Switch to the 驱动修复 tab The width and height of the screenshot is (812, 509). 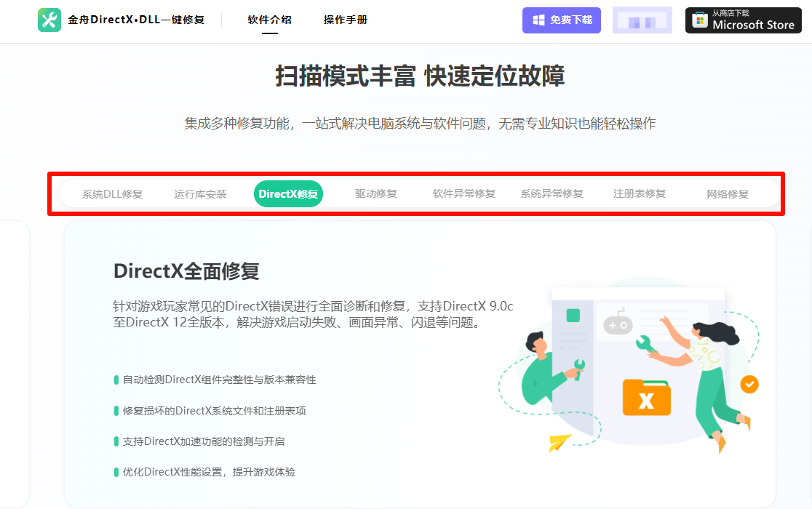click(376, 193)
